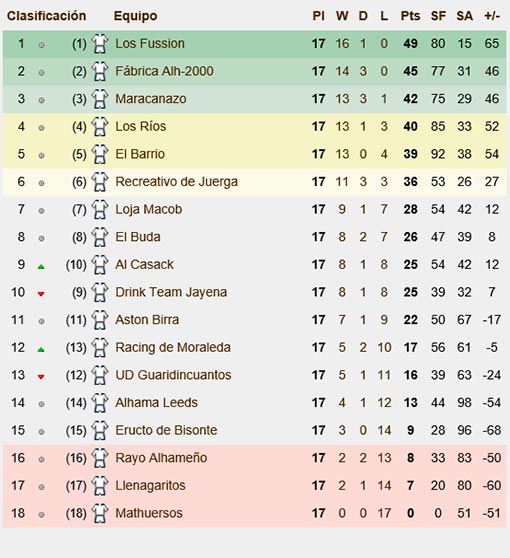Open the El Barrio team page
Screen dimensions: 510x558
click(x=140, y=154)
